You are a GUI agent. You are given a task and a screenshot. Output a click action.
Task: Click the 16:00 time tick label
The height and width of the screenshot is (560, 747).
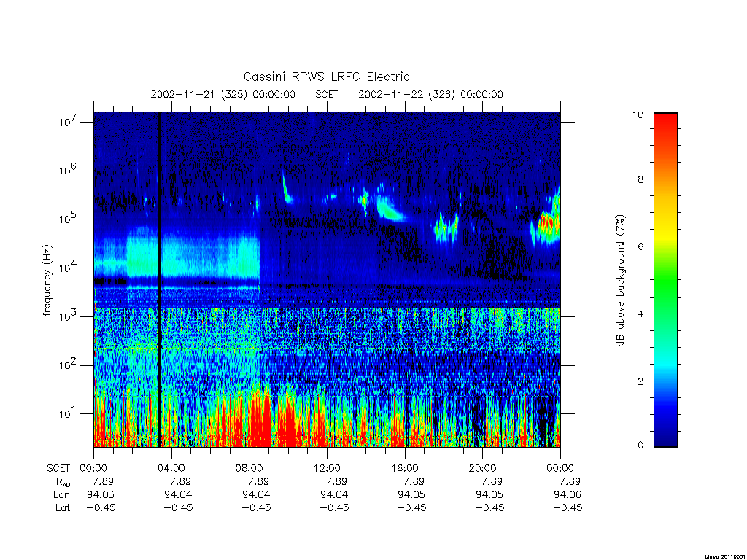(x=404, y=468)
